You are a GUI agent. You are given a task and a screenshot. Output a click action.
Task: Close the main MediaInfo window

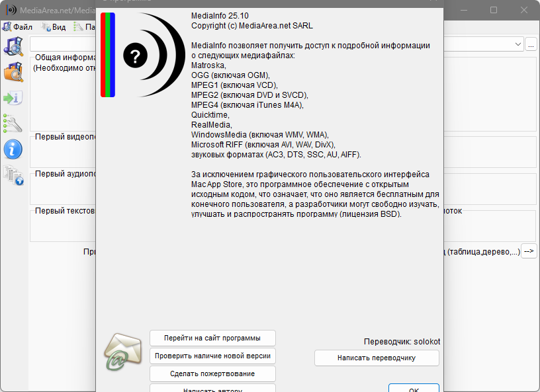pos(524,10)
